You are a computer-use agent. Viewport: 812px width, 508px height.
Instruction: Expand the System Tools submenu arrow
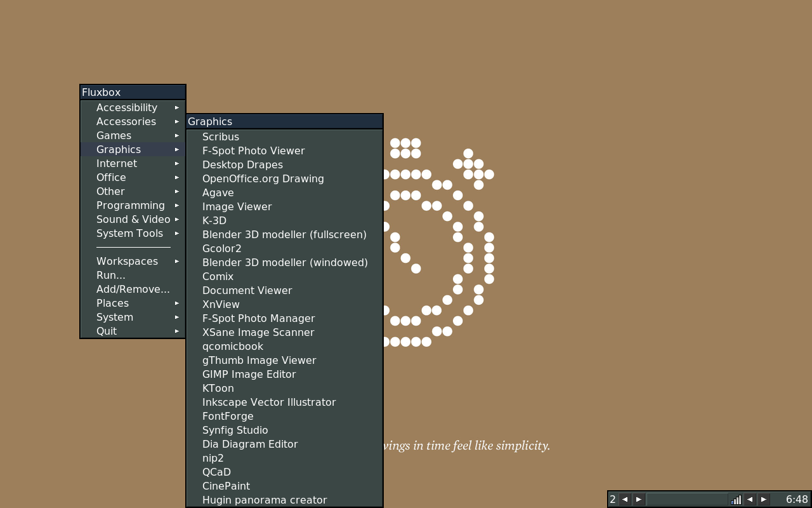[x=177, y=233]
